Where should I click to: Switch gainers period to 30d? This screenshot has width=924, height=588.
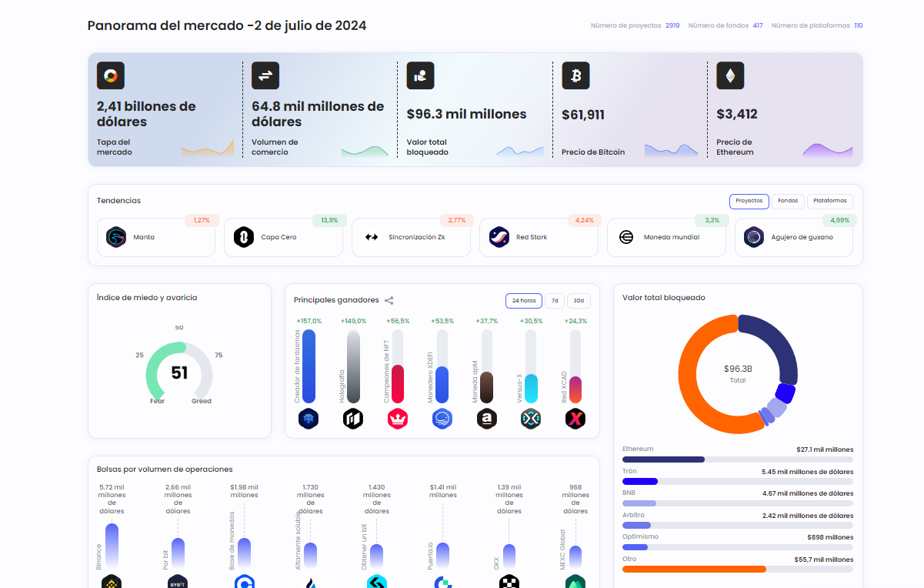[579, 300]
